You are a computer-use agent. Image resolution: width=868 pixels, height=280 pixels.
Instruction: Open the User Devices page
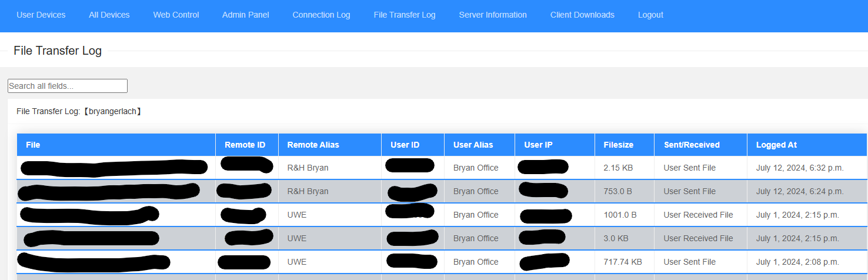pyautogui.click(x=41, y=15)
